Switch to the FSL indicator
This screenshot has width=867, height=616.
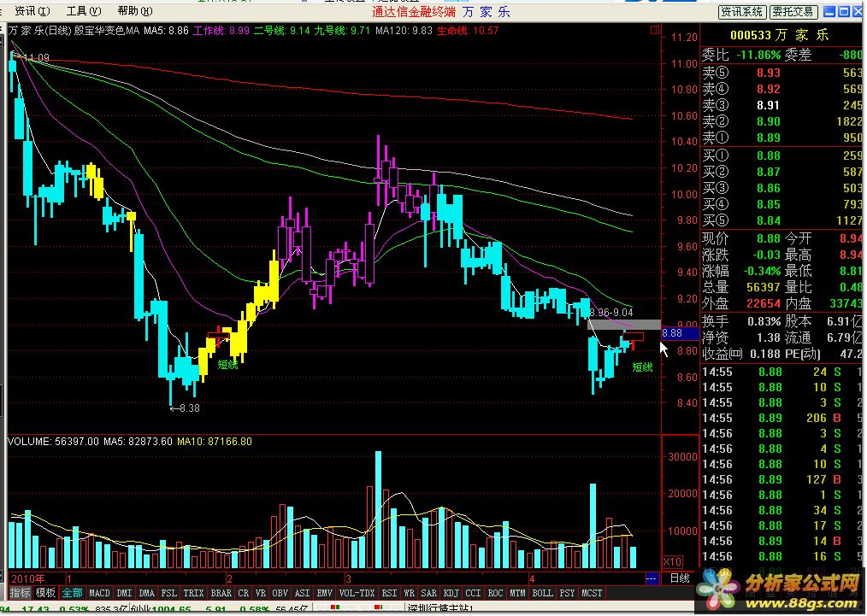168,593
